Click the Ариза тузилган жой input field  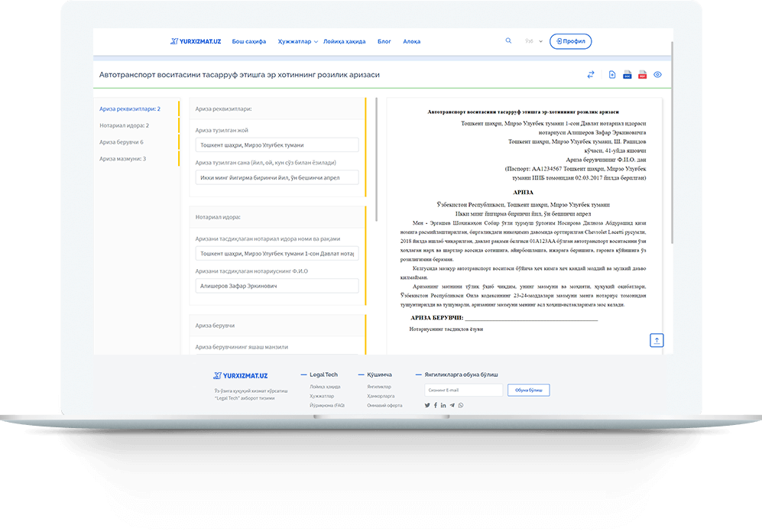click(277, 144)
